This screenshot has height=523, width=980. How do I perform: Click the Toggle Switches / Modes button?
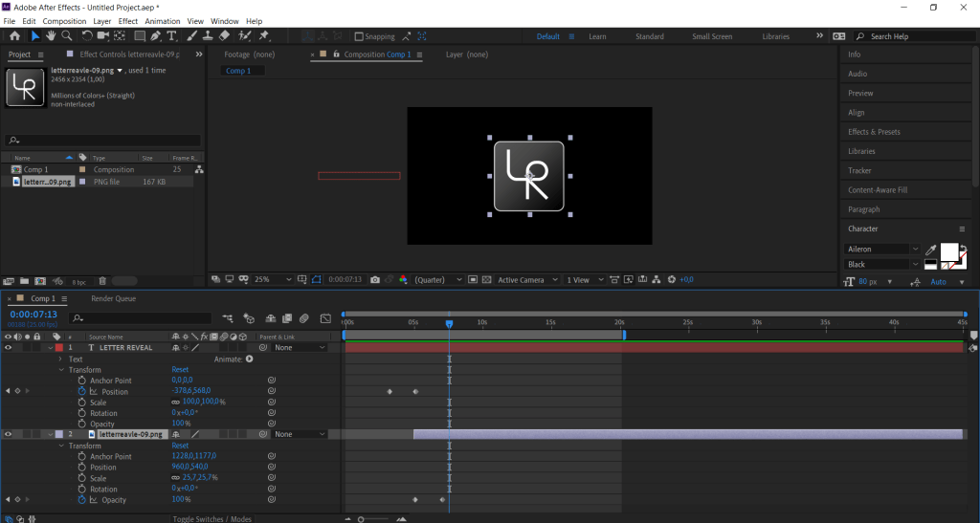click(212, 518)
